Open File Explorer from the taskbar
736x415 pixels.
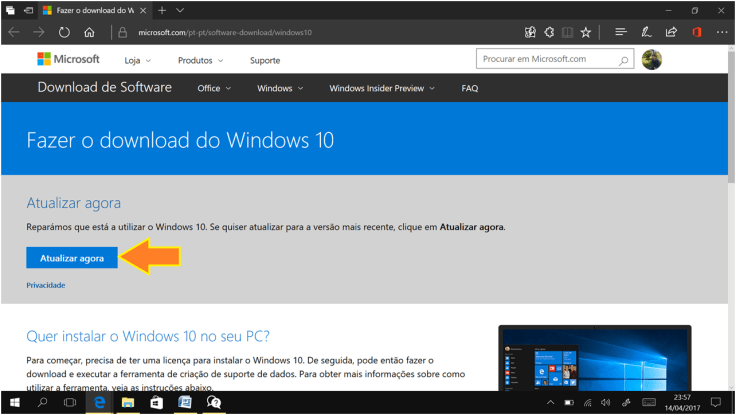coord(128,402)
